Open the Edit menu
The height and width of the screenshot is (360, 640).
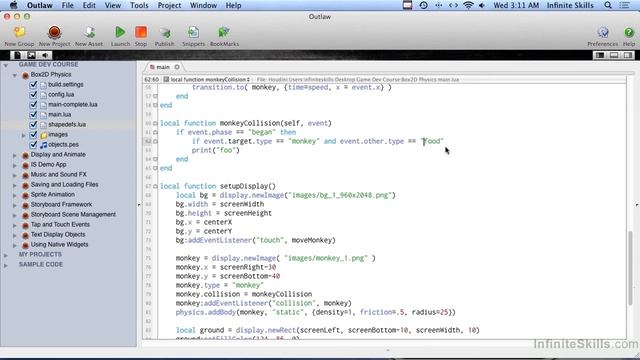point(89,5)
